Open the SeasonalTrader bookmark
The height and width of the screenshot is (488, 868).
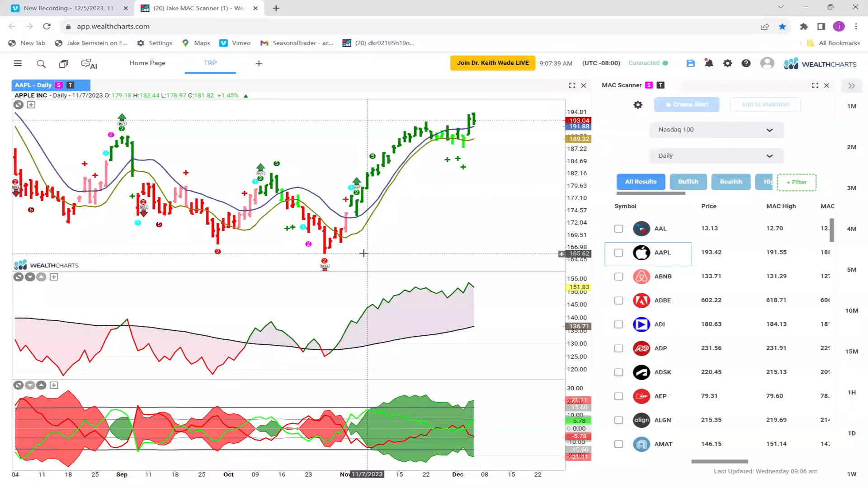(297, 43)
